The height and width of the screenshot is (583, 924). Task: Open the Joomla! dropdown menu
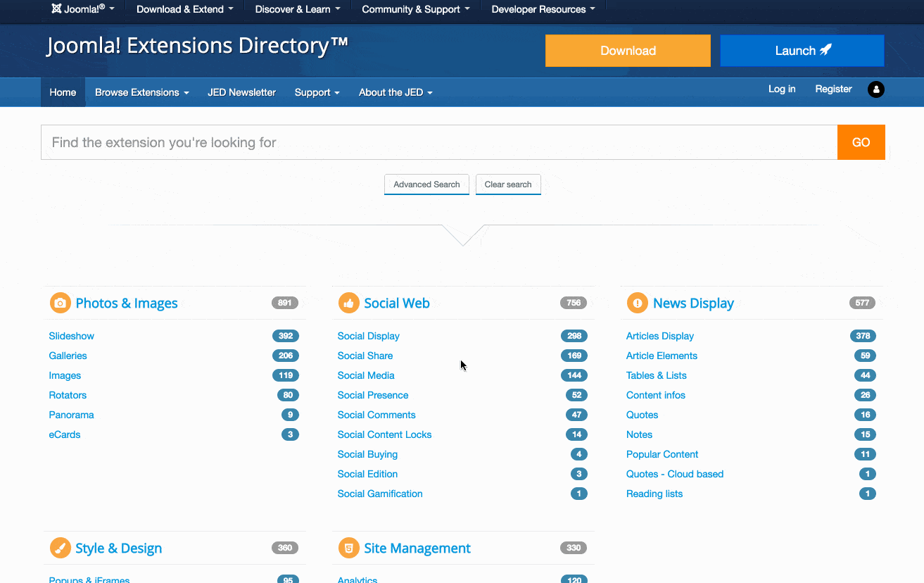pyautogui.click(x=83, y=9)
